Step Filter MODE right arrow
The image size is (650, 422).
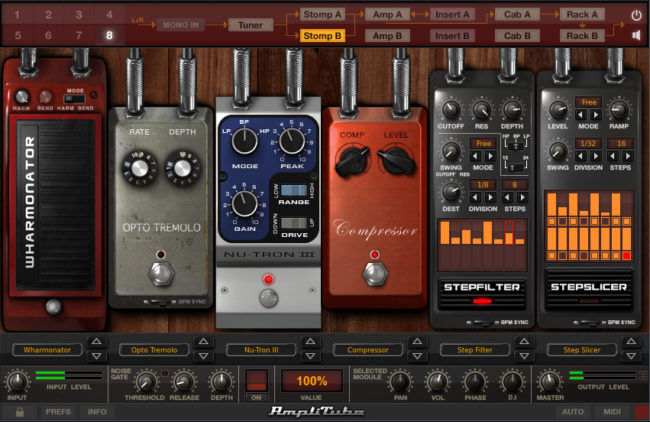tap(490, 156)
